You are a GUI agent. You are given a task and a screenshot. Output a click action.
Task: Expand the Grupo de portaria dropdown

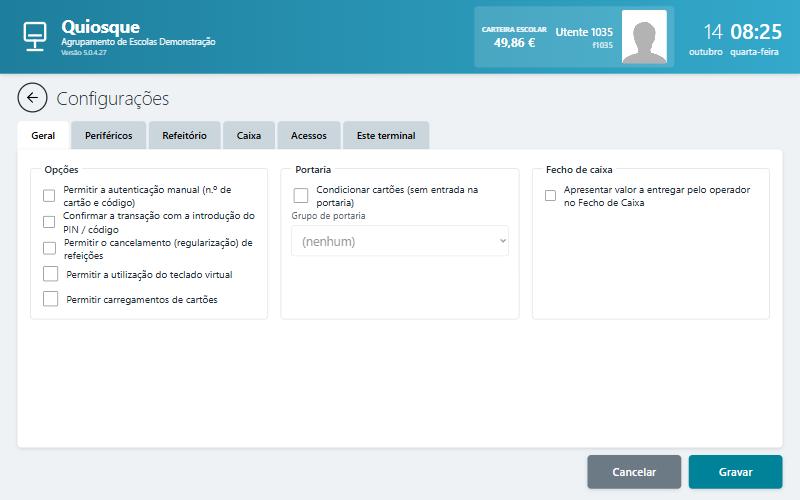400,241
